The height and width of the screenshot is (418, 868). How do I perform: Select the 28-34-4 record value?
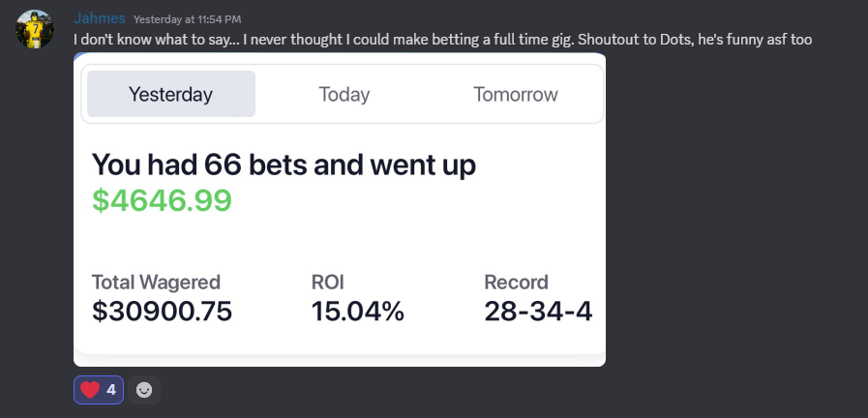(x=538, y=312)
